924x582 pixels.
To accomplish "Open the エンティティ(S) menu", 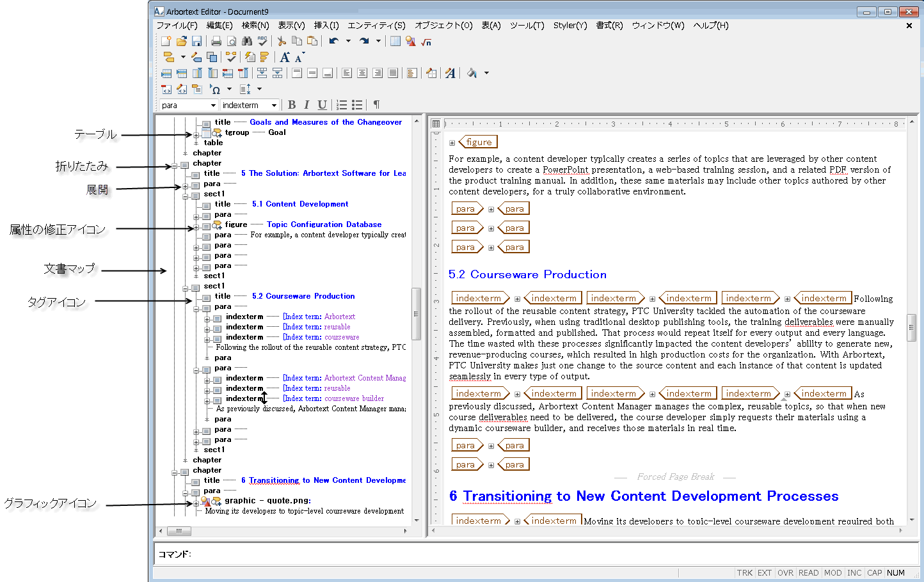I will click(376, 26).
